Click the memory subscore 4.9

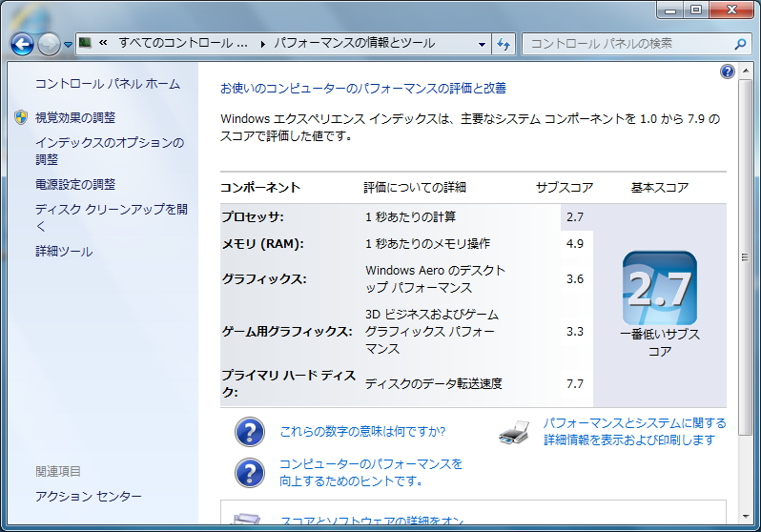pyautogui.click(x=575, y=244)
